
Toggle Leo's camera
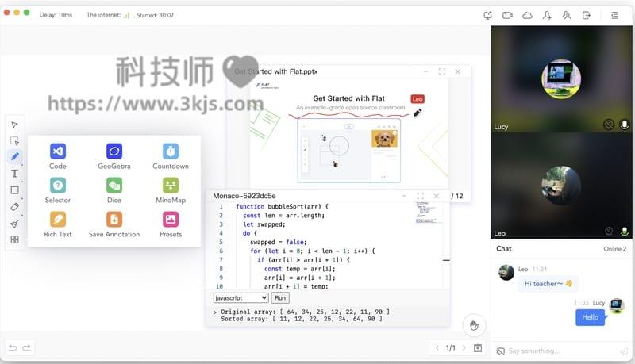608,231
